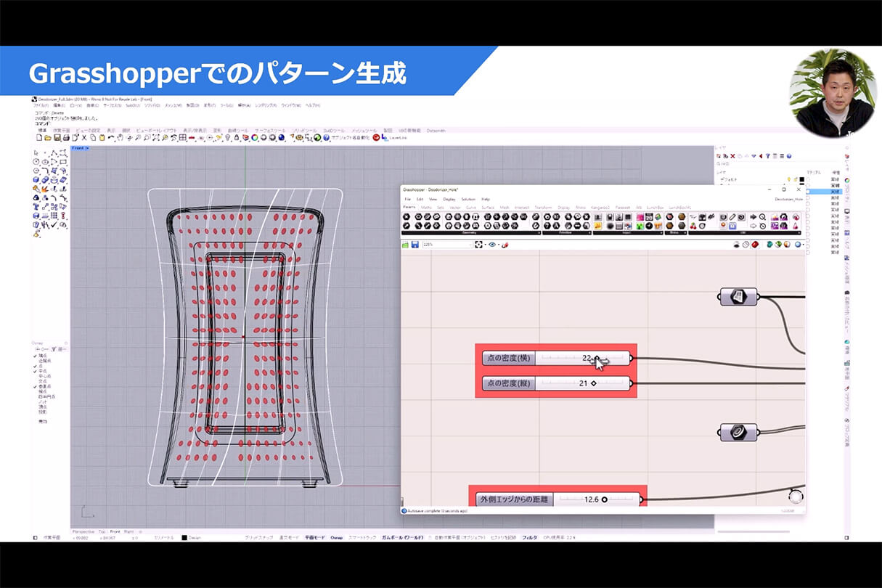
Task: Click the pink colour swatch component icon
Action: [640, 216]
